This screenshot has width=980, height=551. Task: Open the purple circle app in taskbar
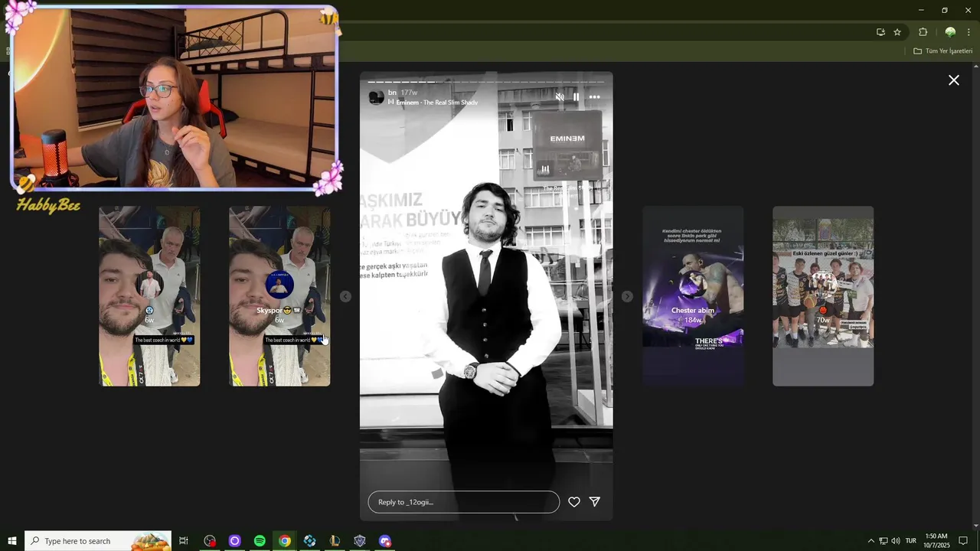[235, 541]
